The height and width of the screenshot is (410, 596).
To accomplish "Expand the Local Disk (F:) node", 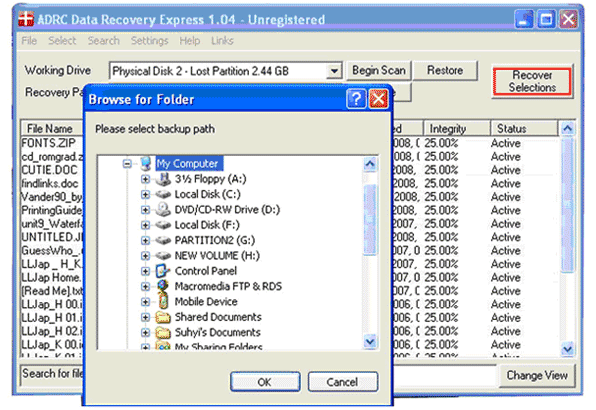I will [x=145, y=225].
